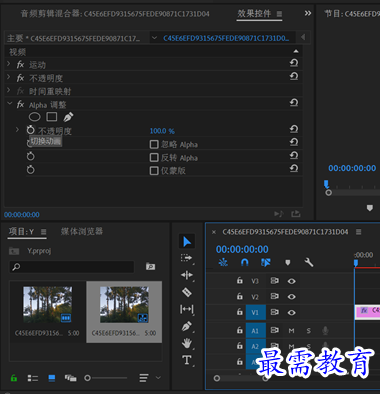Select the Hand tool
Screen dimensions: 380x394
(187, 343)
